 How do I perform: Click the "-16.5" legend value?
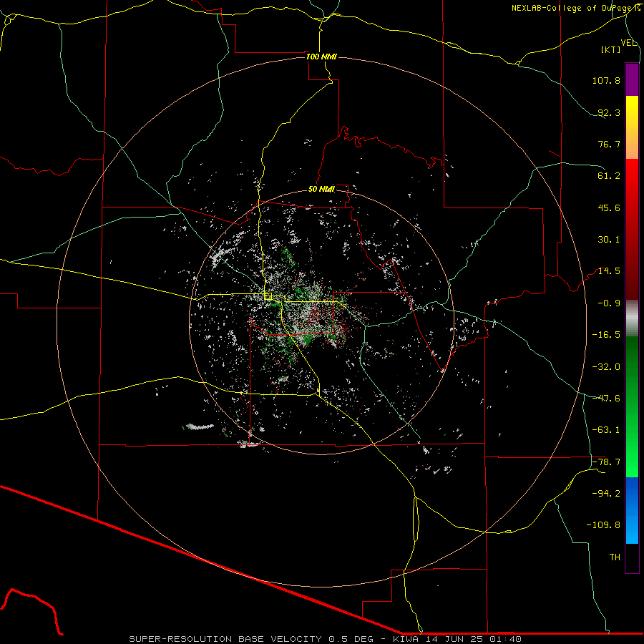(x=606, y=335)
